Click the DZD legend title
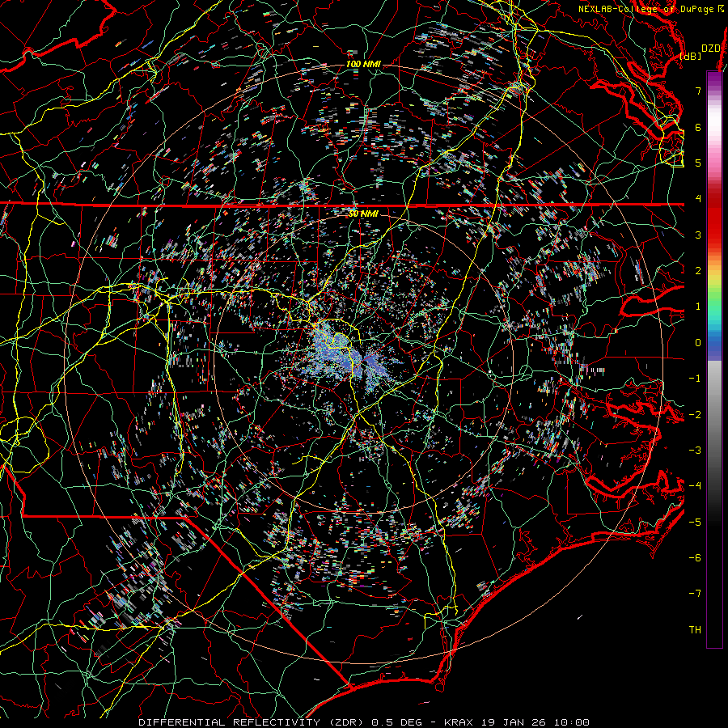 click(710, 49)
